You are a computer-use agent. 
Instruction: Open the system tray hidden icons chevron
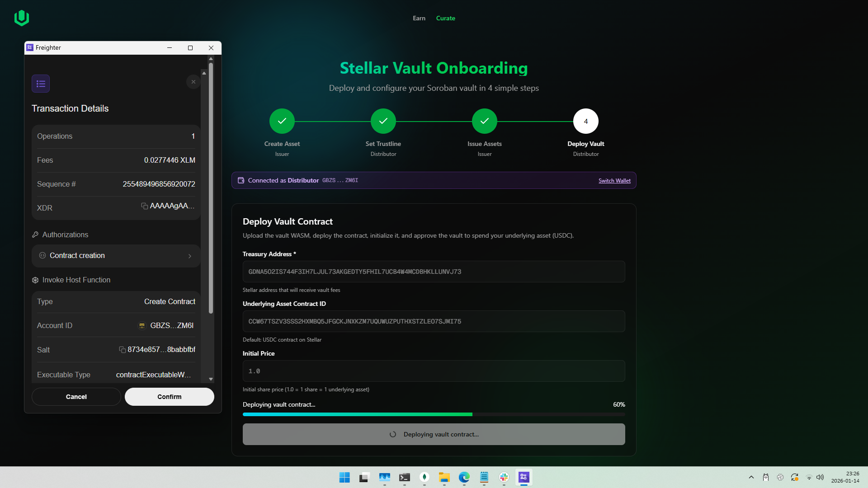[x=751, y=477]
